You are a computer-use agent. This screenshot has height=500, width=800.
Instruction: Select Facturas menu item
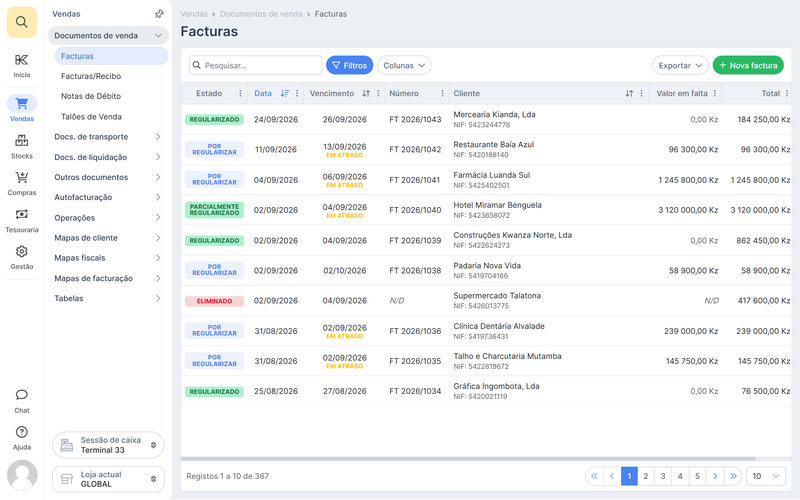tap(111, 56)
